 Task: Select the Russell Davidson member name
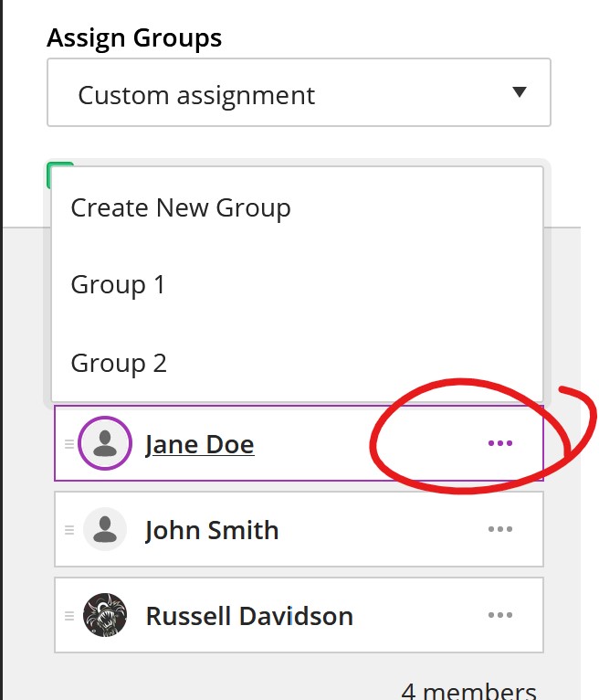click(250, 616)
